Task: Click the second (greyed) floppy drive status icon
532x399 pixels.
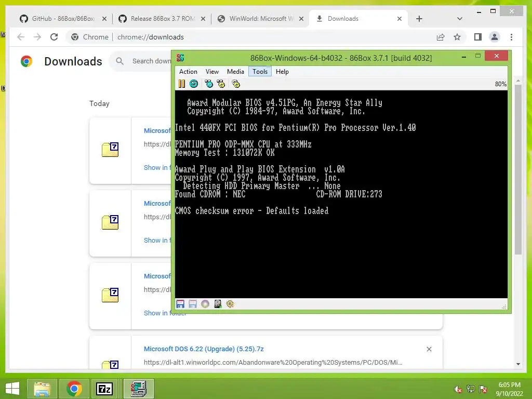Action: tap(193, 304)
